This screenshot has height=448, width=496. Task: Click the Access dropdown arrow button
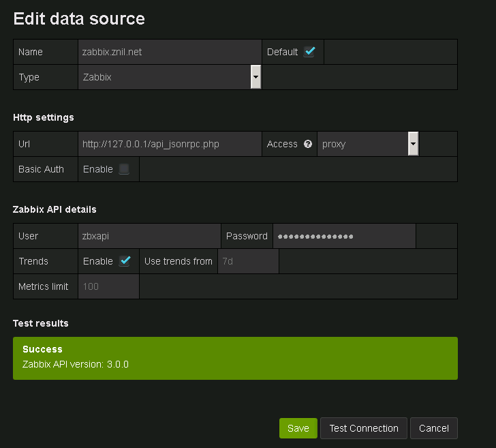pyautogui.click(x=413, y=144)
